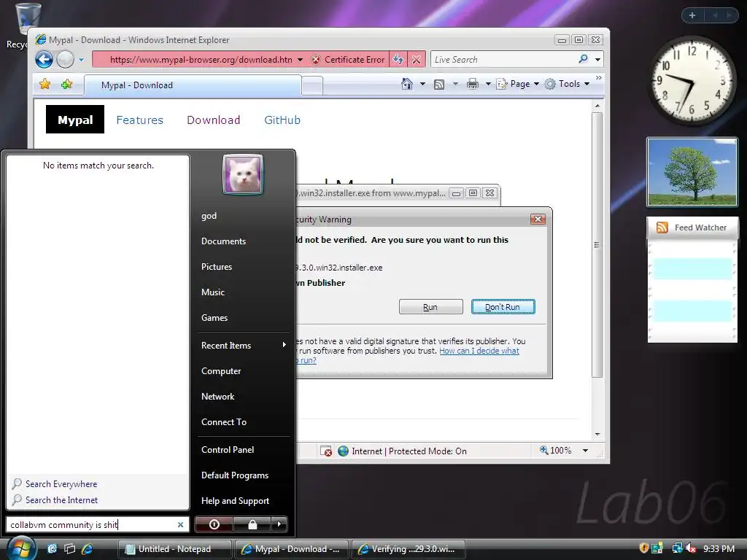The height and width of the screenshot is (560, 747).
Task: Open the Tools menu
Action: (x=567, y=84)
